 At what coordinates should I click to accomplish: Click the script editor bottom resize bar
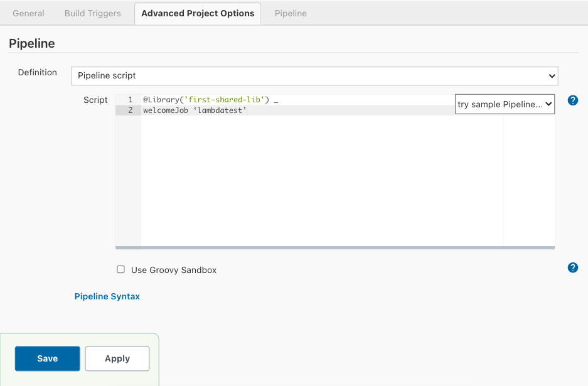click(335, 248)
